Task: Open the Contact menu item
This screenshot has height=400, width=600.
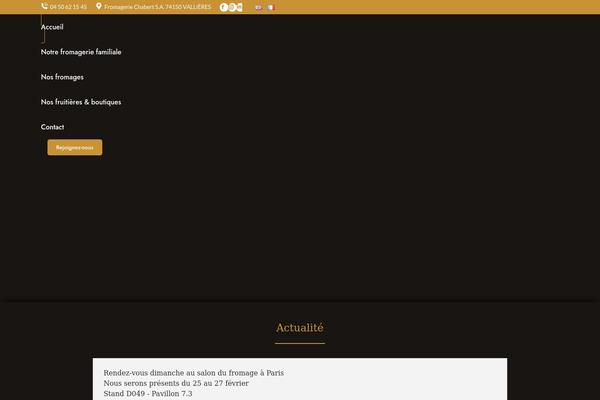Action: click(x=52, y=127)
